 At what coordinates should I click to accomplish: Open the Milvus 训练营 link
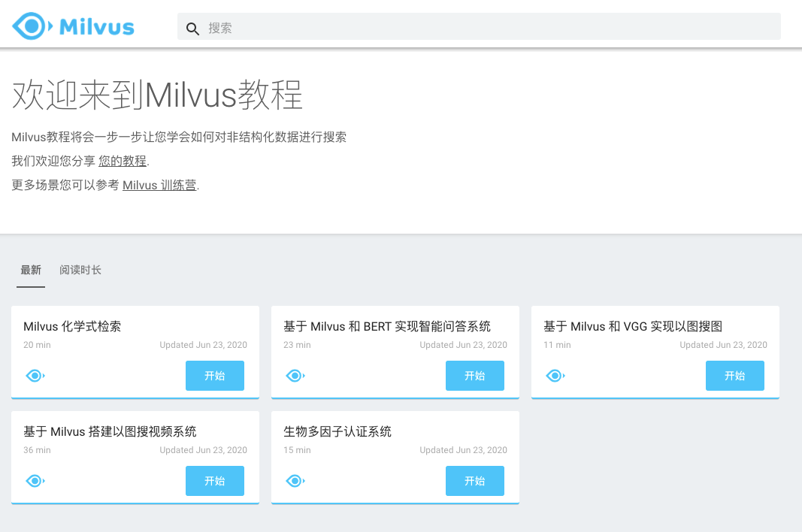[159, 185]
